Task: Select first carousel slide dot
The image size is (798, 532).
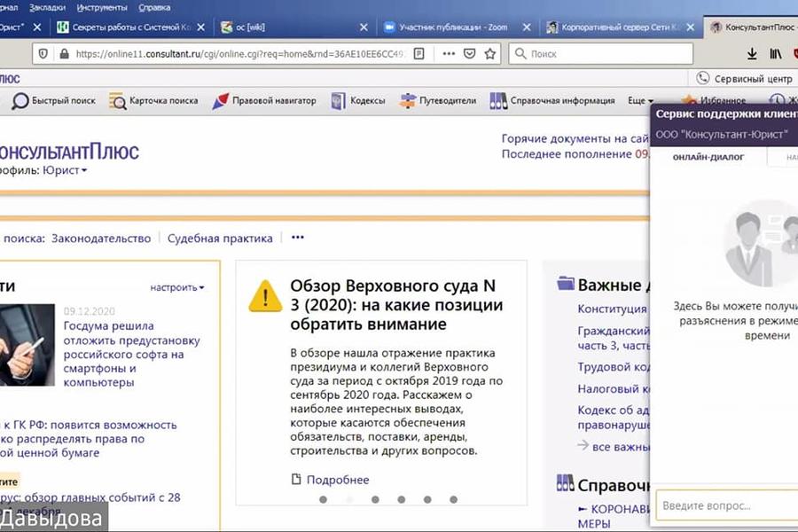Action: (323, 499)
